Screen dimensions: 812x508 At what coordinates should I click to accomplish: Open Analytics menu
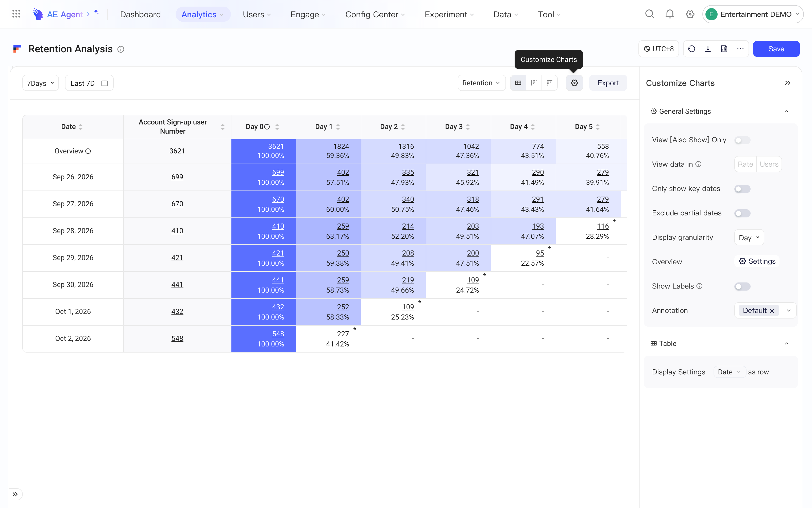(203, 14)
